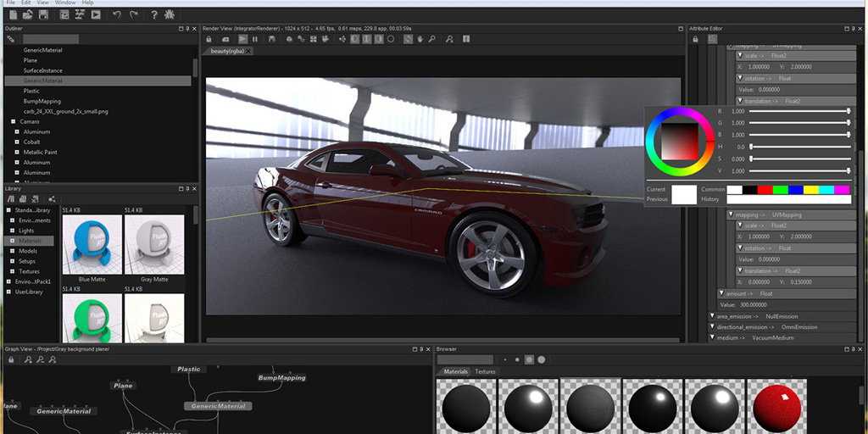Zoom in Graph View with plus magnifier
This screenshot has width=868, height=434.
click(28, 360)
